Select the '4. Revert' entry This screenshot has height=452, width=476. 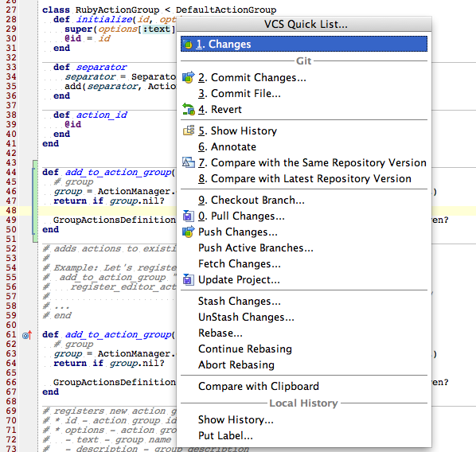coord(220,109)
